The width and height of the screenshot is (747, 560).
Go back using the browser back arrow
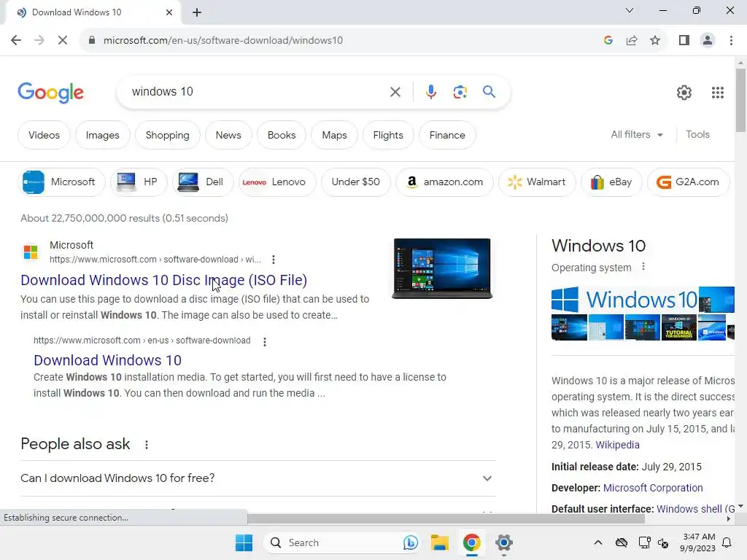click(16, 41)
